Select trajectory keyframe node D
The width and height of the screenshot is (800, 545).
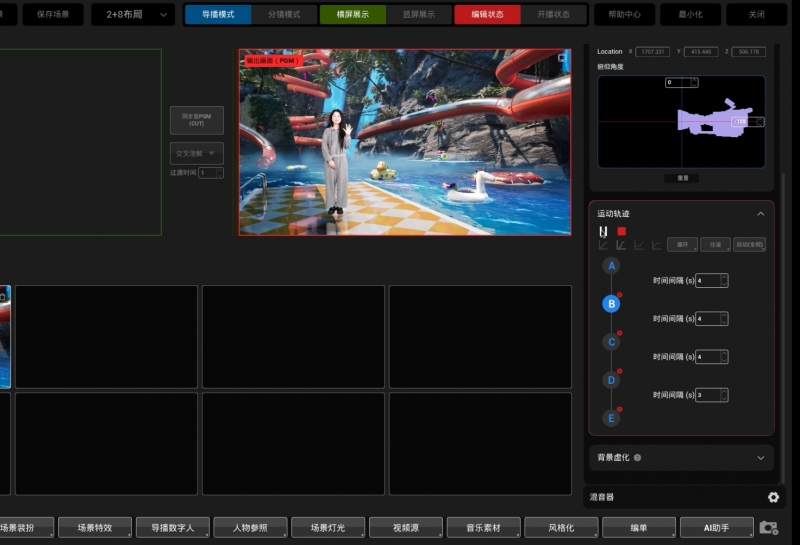click(x=611, y=380)
